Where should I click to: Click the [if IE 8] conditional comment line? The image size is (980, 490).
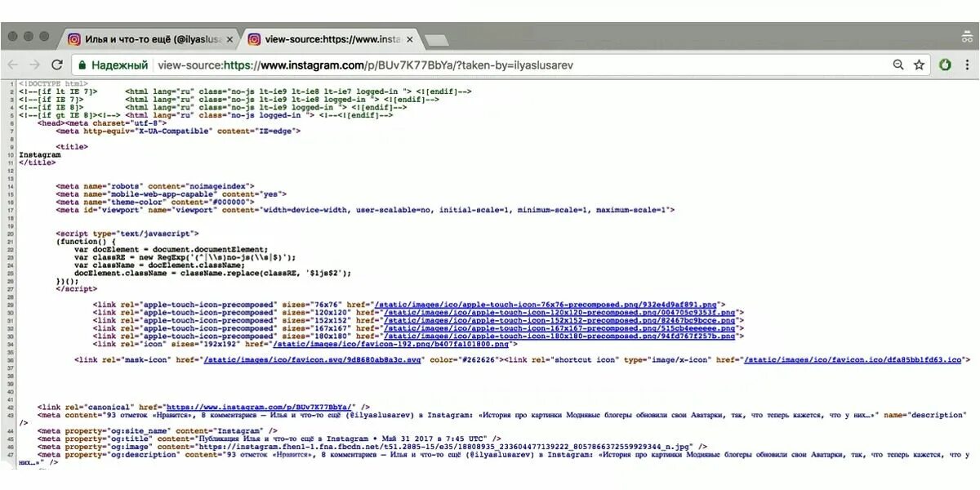213,107
